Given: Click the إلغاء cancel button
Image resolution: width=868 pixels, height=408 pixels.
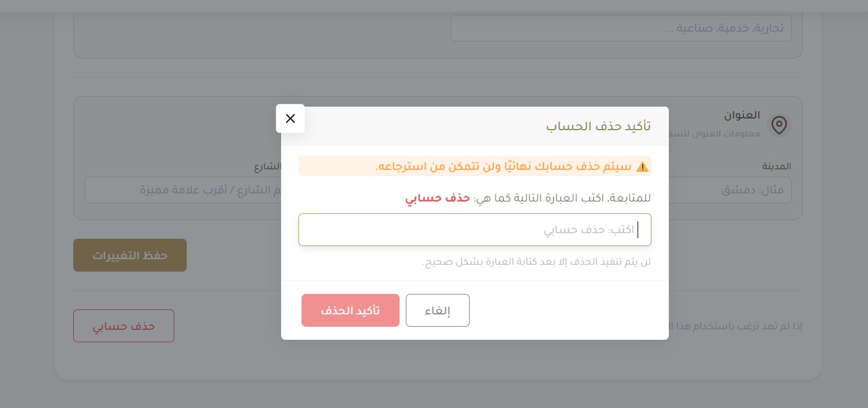Looking at the screenshot, I should [x=437, y=310].
